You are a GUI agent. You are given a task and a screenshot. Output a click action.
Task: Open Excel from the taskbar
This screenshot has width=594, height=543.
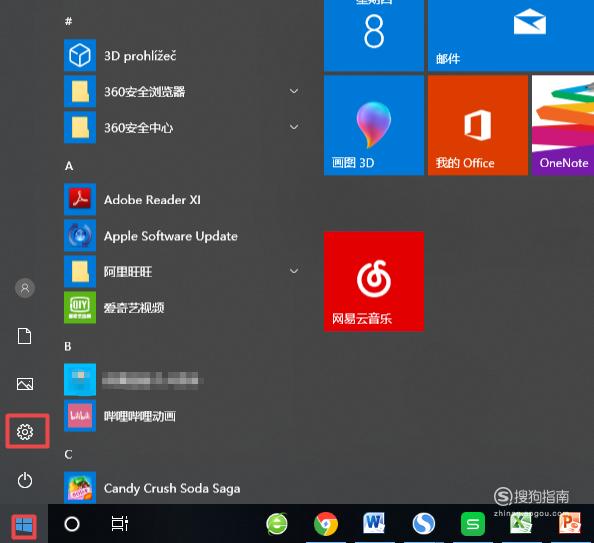(x=521, y=524)
